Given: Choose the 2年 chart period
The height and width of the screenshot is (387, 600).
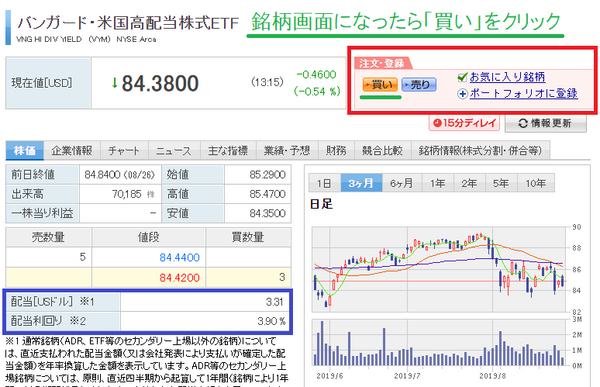Looking at the screenshot, I should (x=469, y=183).
